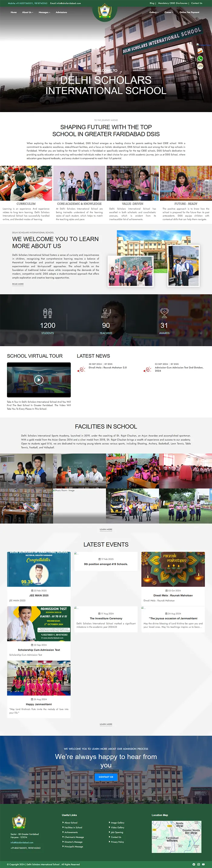
Task: Expand the Career dropdown menu
Action: [x=169, y=12]
